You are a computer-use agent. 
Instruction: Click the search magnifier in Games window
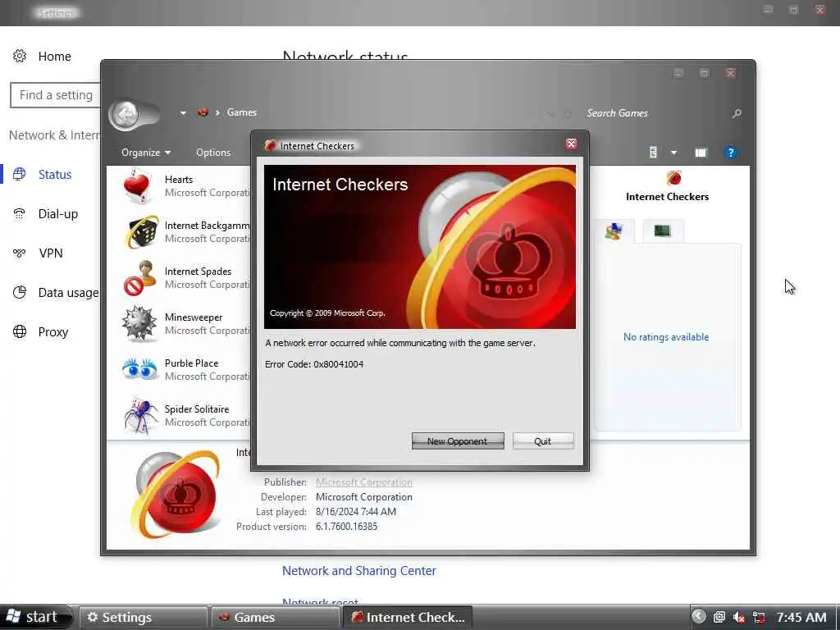[737, 113]
